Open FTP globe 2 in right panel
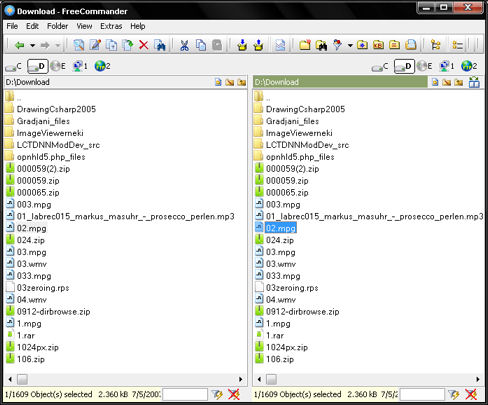 (x=469, y=66)
